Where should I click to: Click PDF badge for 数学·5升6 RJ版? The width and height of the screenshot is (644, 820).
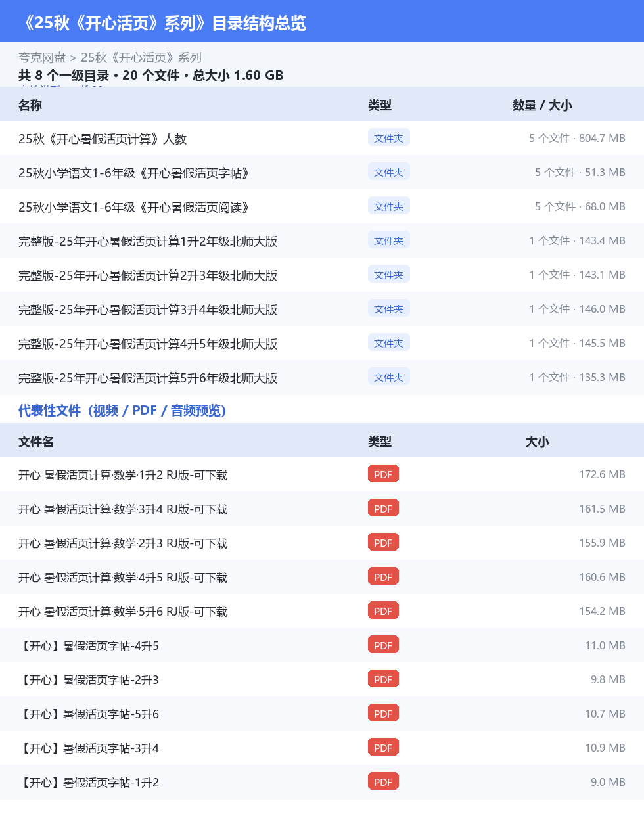click(x=383, y=610)
